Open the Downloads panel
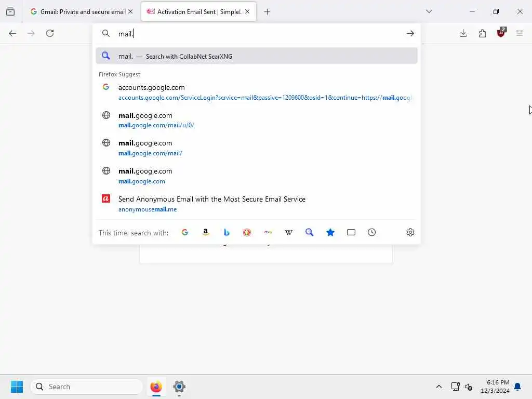Screen dimensions: 532x399 pyautogui.click(x=463, y=33)
